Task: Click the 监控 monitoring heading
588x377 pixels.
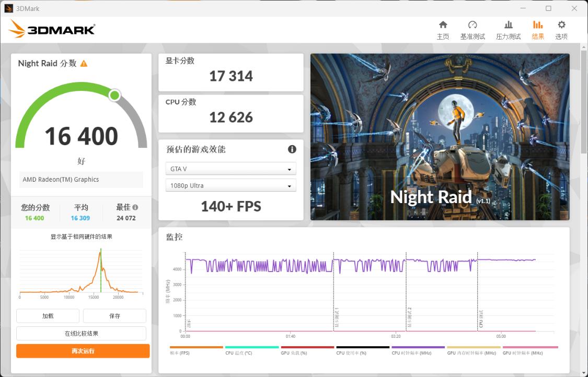Action: (175, 237)
